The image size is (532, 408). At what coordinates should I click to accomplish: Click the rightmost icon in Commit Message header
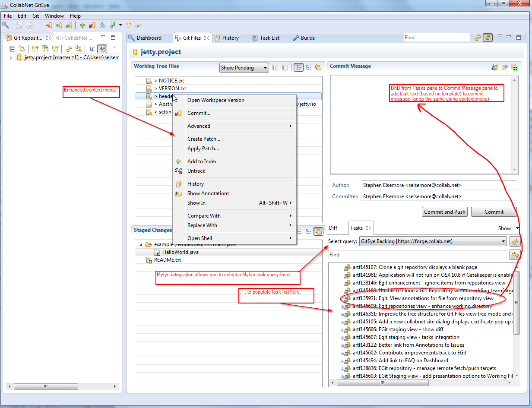click(x=514, y=67)
